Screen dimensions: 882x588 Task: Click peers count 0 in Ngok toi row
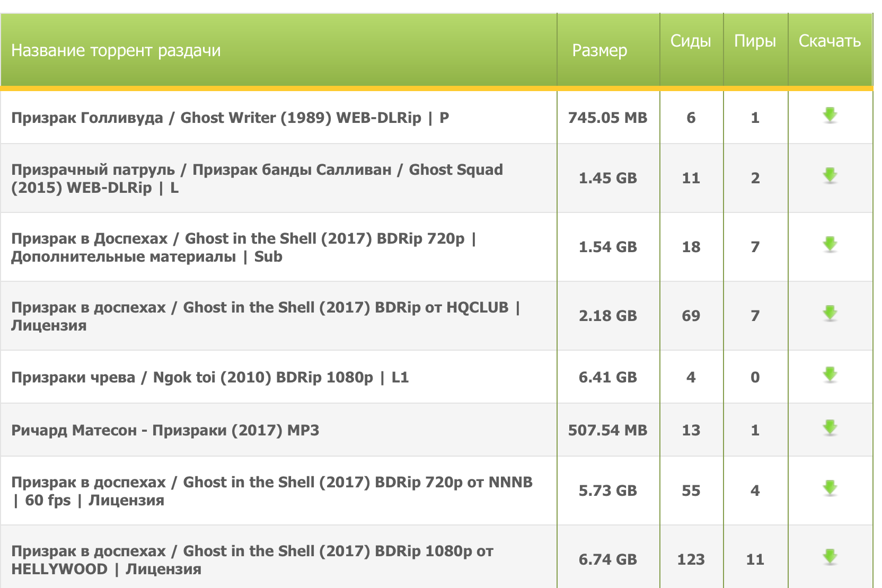755,377
